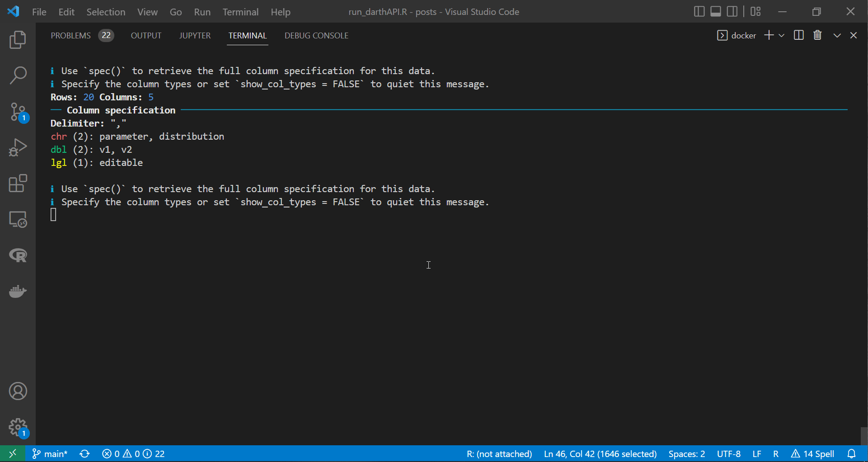Collapse the panel with chevron down arrow

click(x=837, y=35)
